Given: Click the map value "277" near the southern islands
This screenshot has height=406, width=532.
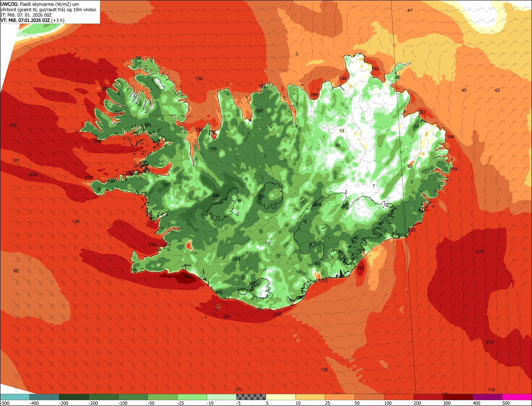Looking at the screenshot, I should (x=227, y=317).
